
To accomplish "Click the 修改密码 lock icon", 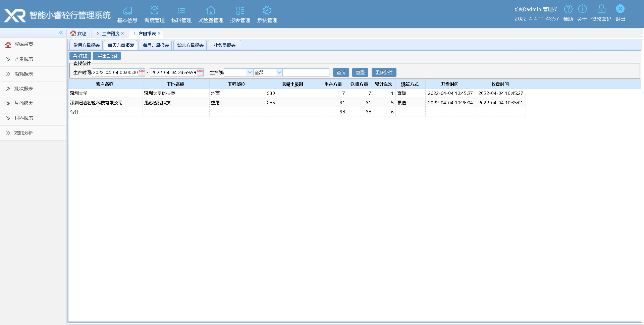I will [601, 9].
